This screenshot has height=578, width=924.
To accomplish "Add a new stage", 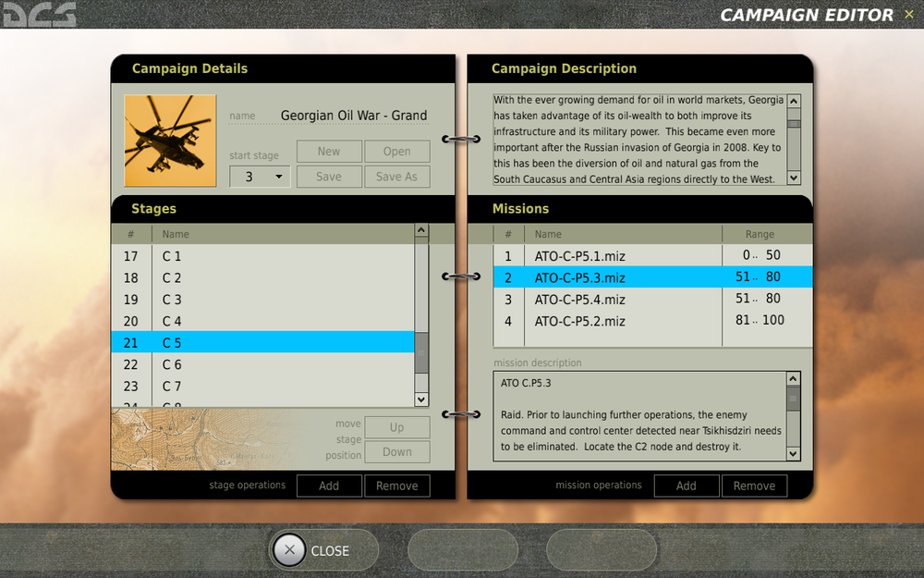I will tap(329, 486).
